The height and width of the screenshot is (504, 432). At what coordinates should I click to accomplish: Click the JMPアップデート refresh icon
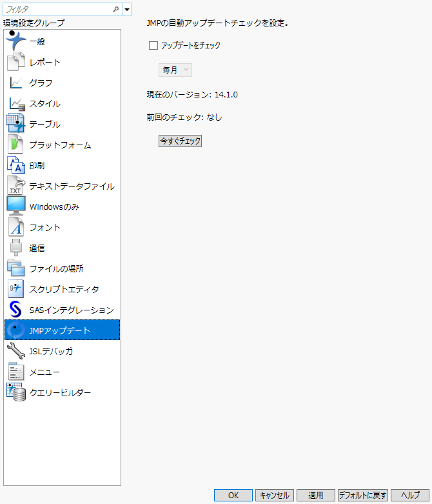click(15, 330)
